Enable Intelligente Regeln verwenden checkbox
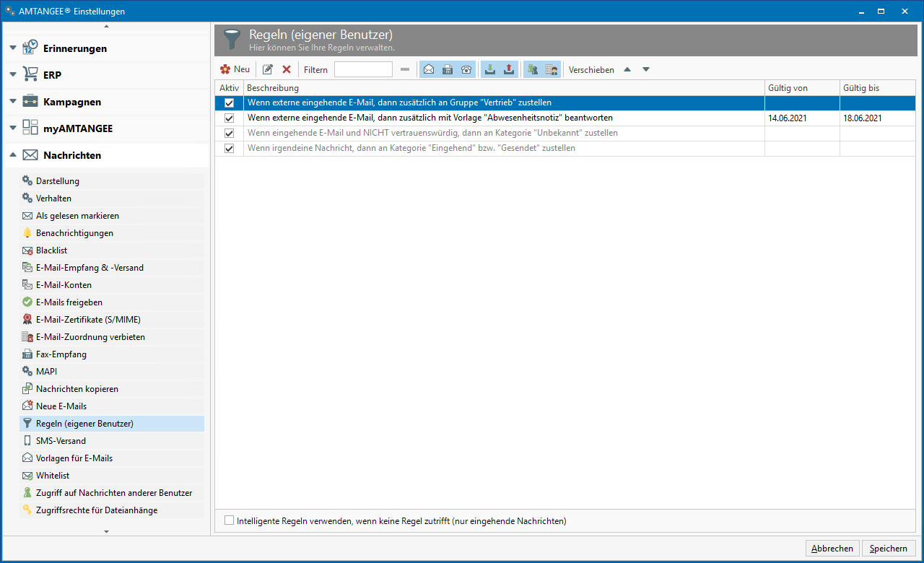 230,520
